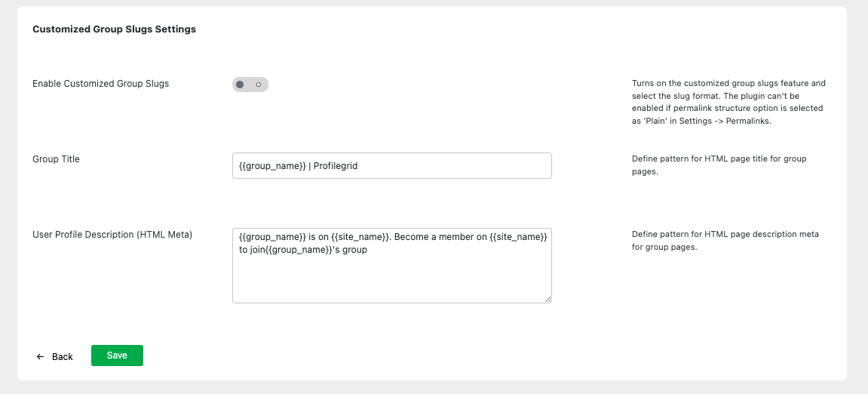
Task: Grab the textarea resize handle corner
Action: (x=547, y=299)
